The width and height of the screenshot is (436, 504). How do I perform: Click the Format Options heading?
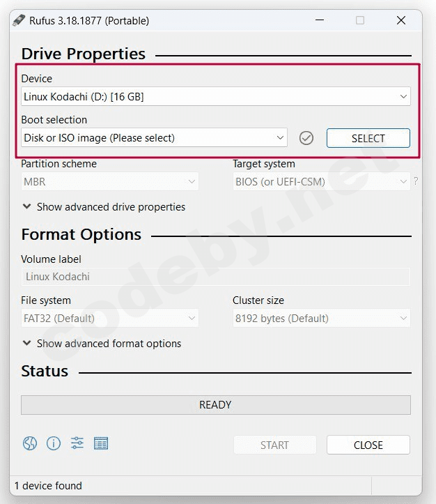tap(81, 235)
